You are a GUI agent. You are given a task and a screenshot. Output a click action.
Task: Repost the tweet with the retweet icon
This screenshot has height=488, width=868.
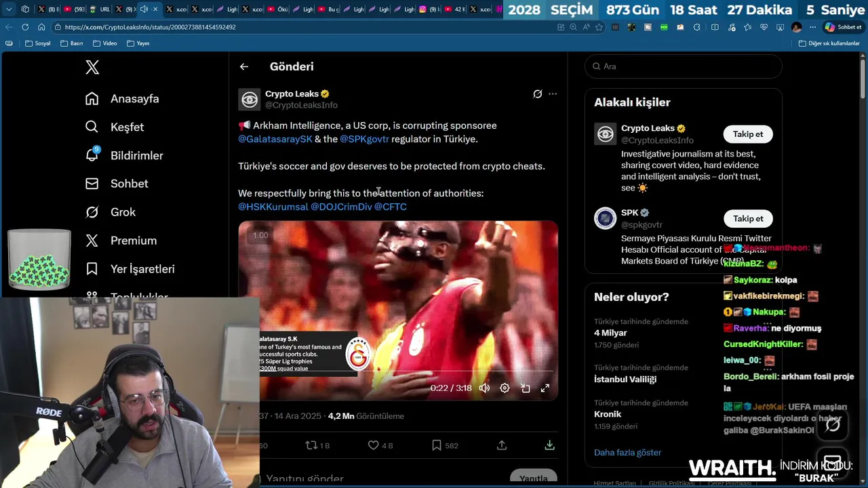311,445
